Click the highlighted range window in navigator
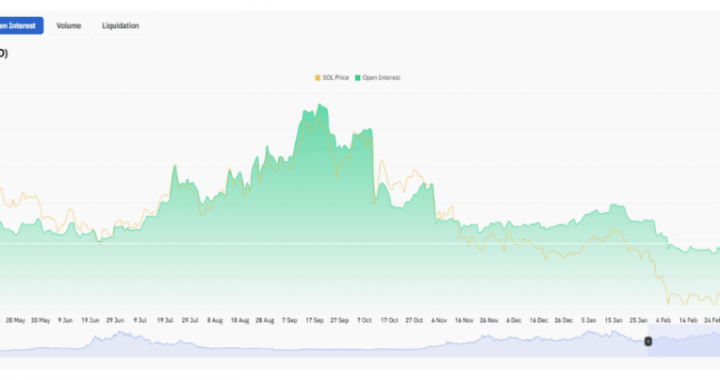Viewport: 720px width, 380px height. [x=684, y=341]
